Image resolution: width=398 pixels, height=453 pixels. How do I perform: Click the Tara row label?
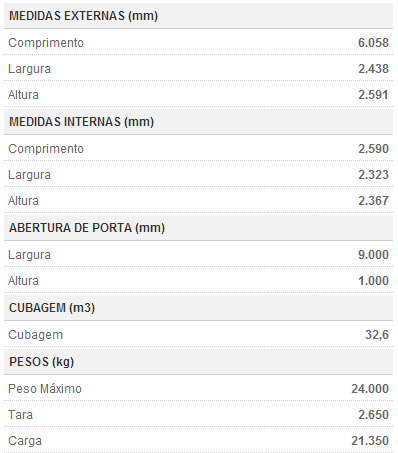click(20, 415)
